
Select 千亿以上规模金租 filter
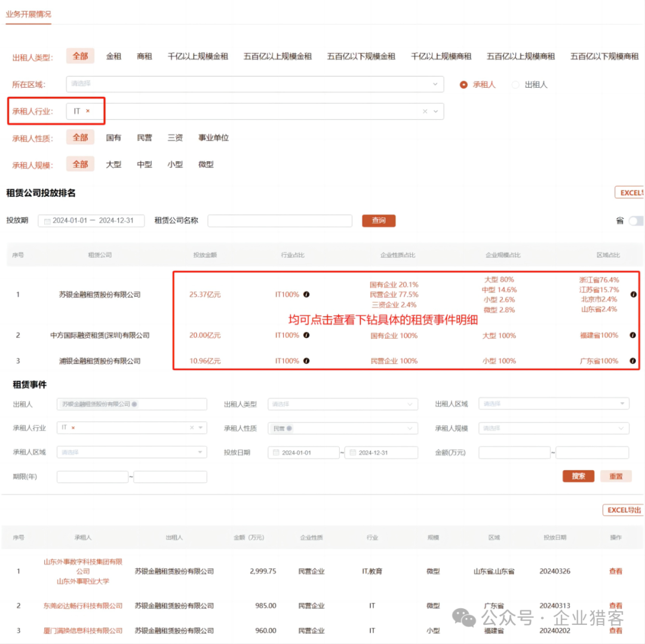(198, 56)
